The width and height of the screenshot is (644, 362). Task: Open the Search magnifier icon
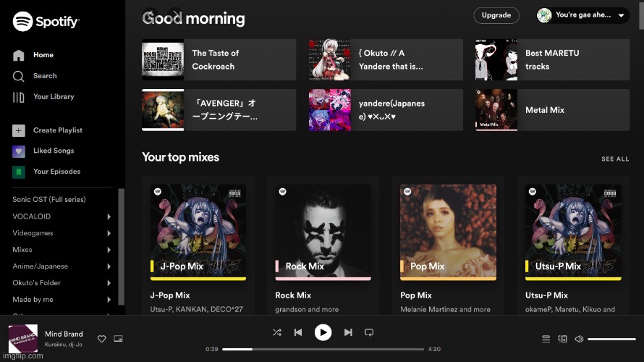[x=19, y=76]
